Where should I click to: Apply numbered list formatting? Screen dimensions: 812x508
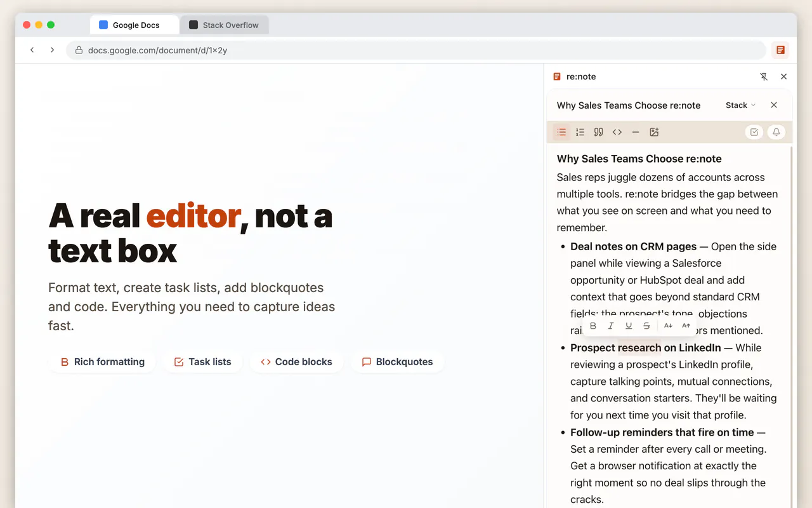(x=580, y=132)
